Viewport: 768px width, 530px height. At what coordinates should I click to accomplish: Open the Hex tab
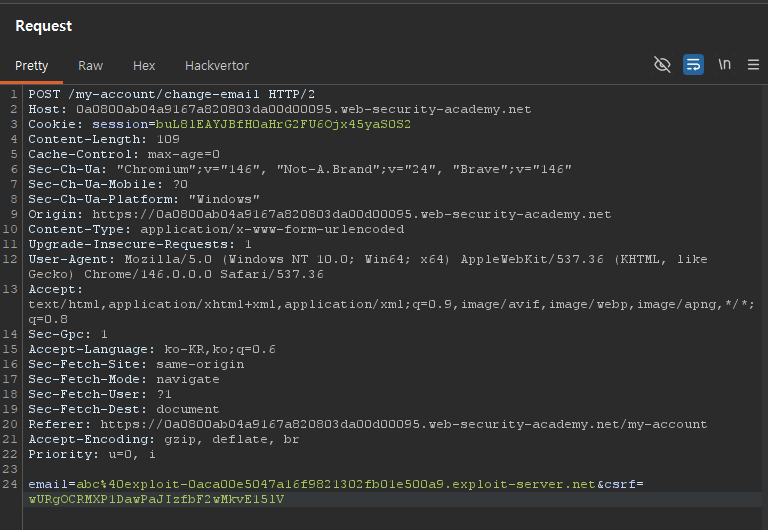(144, 65)
